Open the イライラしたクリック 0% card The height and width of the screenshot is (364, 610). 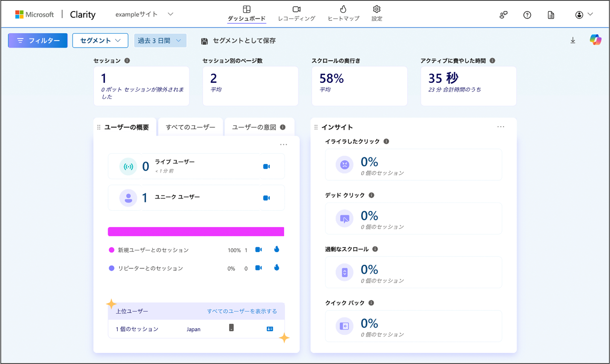click(x=413, y=165)
